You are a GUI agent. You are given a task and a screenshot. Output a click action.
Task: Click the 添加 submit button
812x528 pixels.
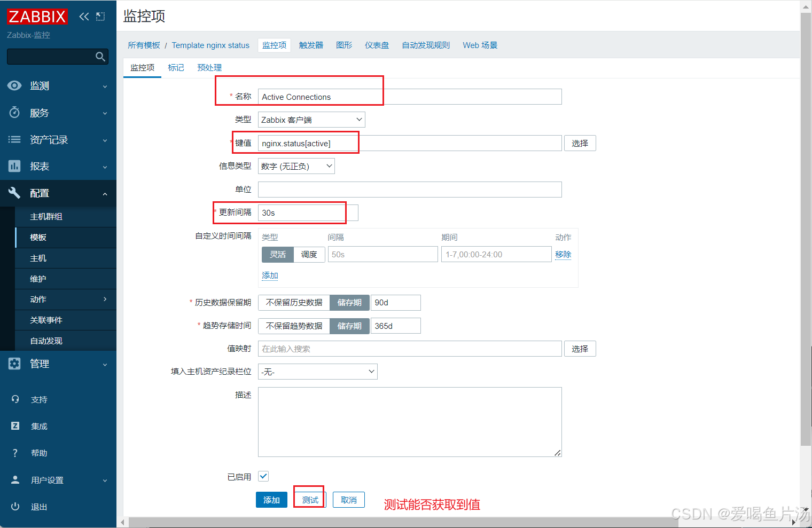[271, 500]
